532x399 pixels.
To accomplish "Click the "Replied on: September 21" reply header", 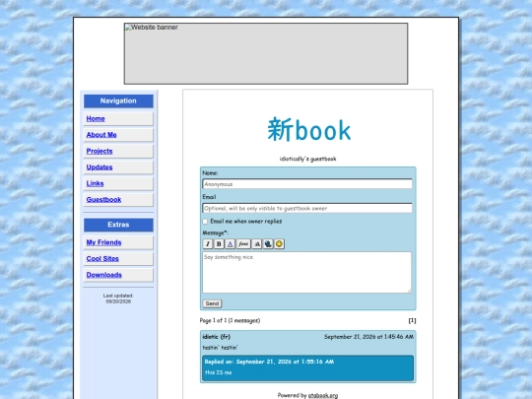I will (269, 362).
